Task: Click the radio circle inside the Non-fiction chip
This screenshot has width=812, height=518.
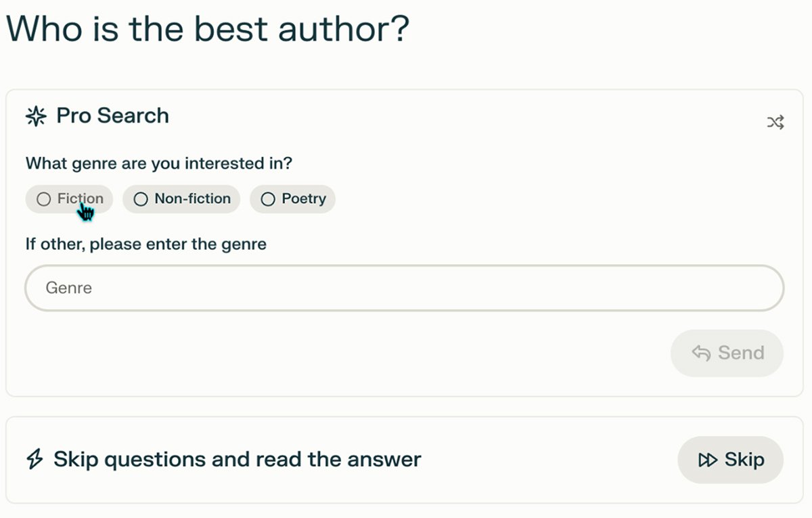Action: click(x=141, y=199)
